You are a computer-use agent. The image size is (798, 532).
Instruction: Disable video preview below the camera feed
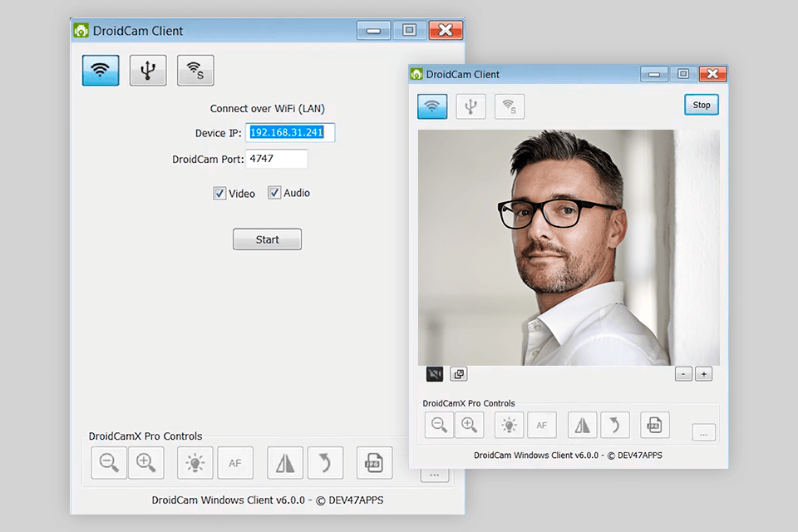click(435, 374)
